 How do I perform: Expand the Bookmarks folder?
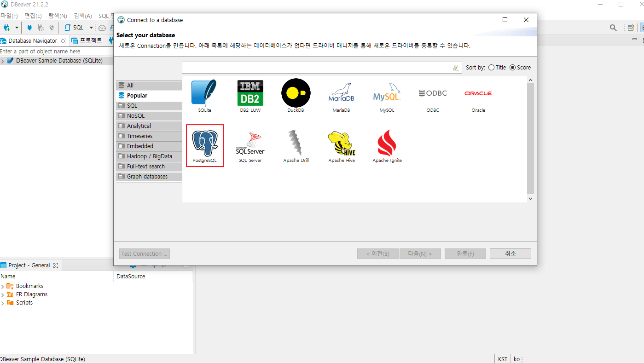[x=3, y=286]
